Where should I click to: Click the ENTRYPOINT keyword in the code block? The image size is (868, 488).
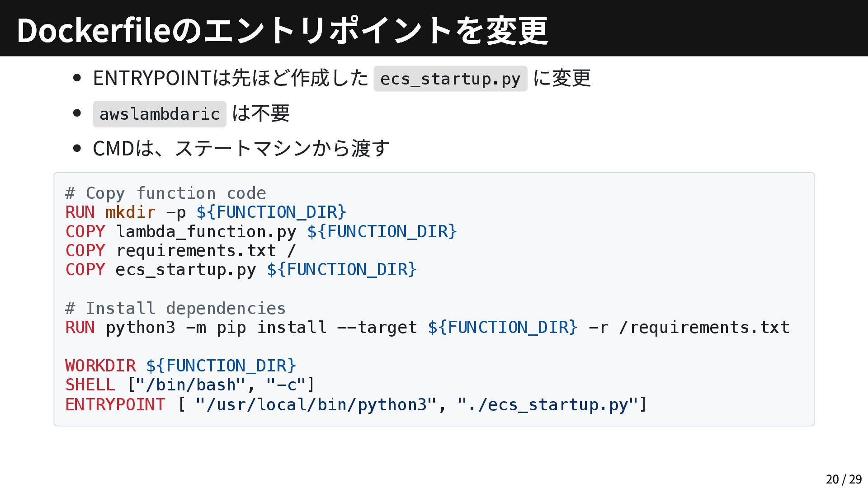point(115,404)
